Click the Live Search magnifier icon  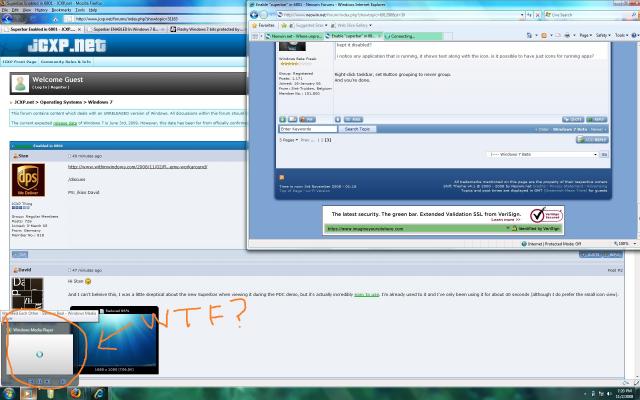pyautogui.click(x=634, y=15)
